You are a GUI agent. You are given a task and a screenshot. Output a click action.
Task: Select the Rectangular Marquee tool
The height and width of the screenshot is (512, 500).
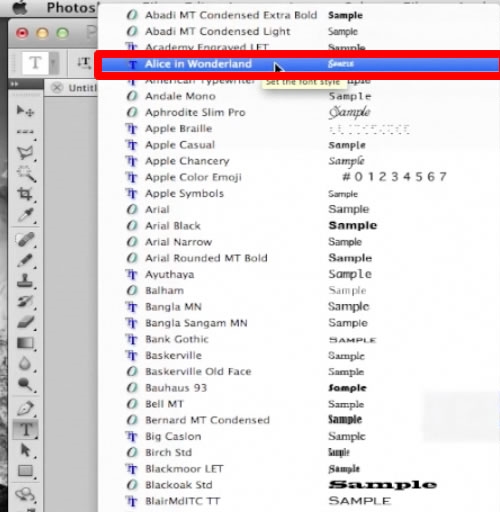(x=26, y=132)
